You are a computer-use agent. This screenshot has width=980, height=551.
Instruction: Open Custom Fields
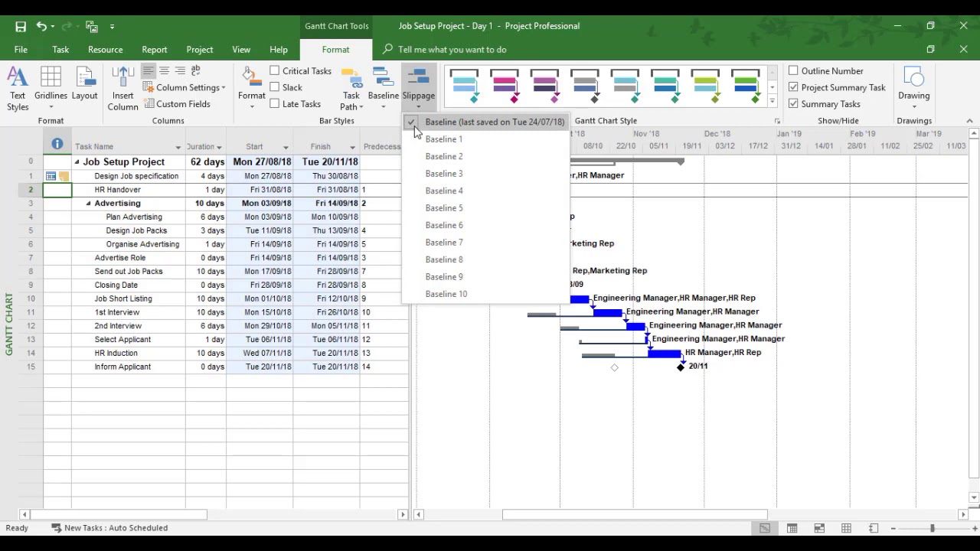coord(178,104)
